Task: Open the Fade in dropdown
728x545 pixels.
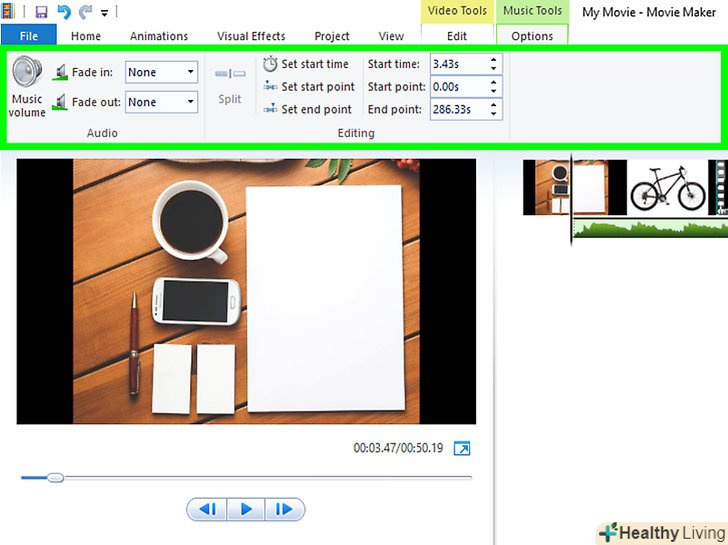Action: [x=190, y=72]
